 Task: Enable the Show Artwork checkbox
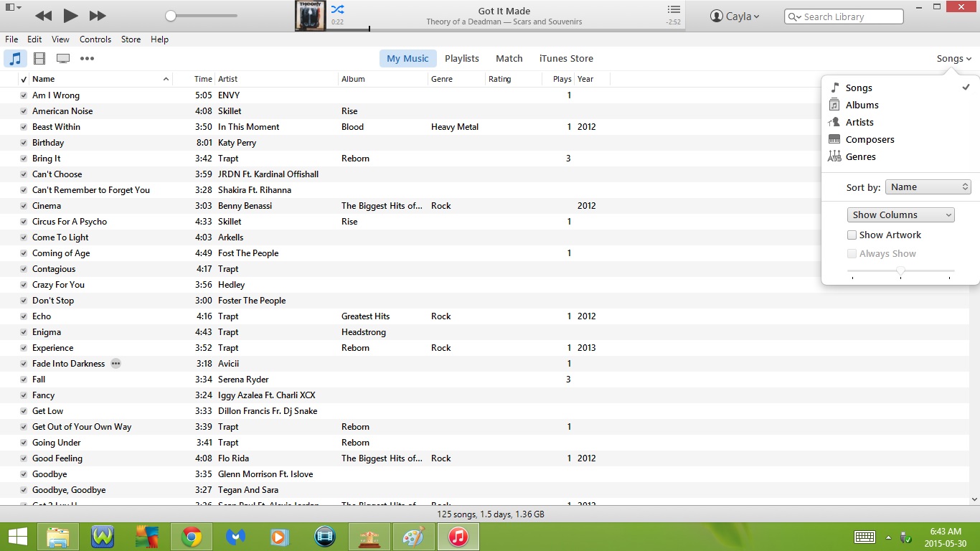(x=852, y=235)
